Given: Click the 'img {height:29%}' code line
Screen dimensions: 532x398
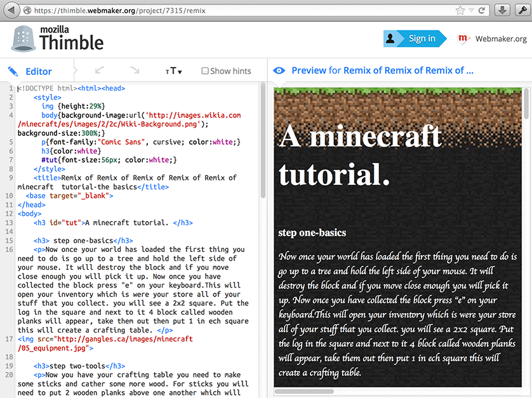Looking at the screenshot, I should click(73, 106).
